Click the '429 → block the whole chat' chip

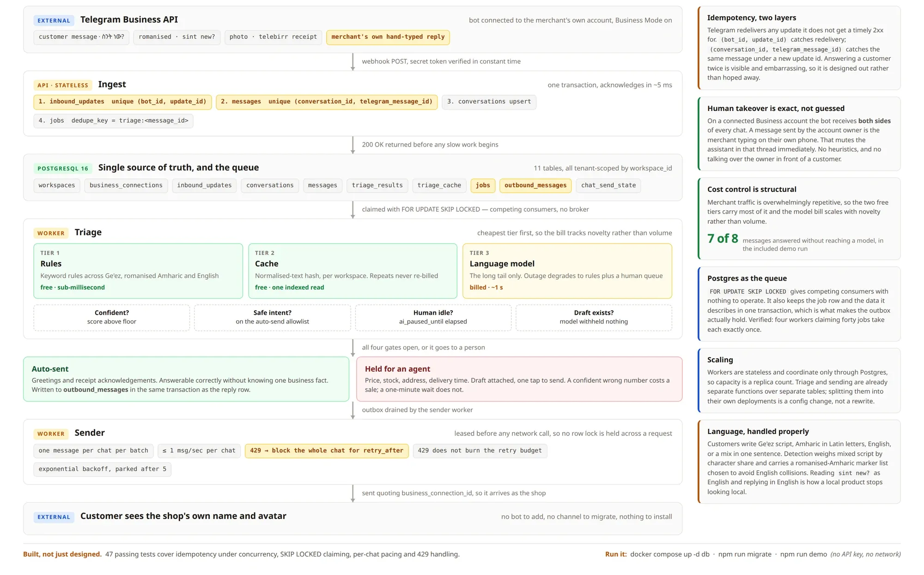click(327, 451)
